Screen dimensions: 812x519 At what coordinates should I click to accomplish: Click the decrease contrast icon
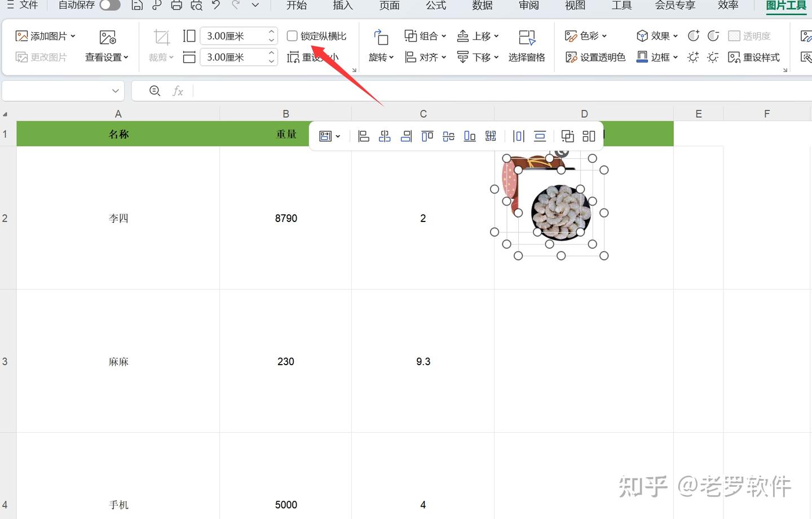[x=713, y=36]
